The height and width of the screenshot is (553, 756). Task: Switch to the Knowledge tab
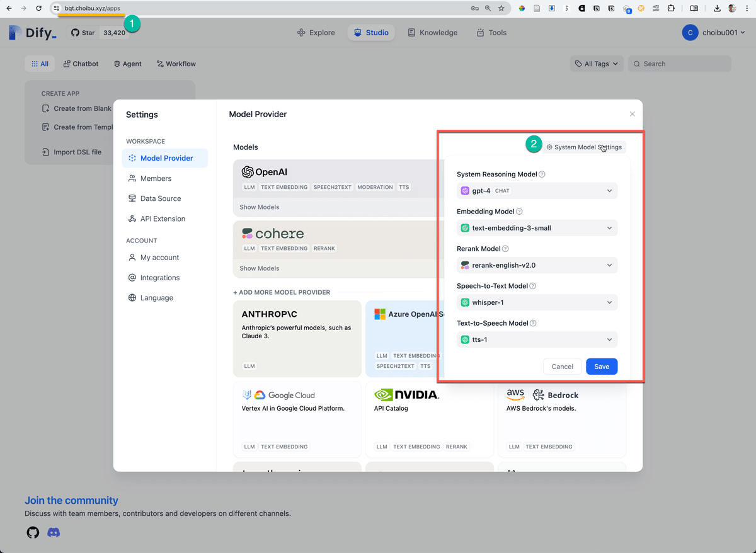(433, 32)
